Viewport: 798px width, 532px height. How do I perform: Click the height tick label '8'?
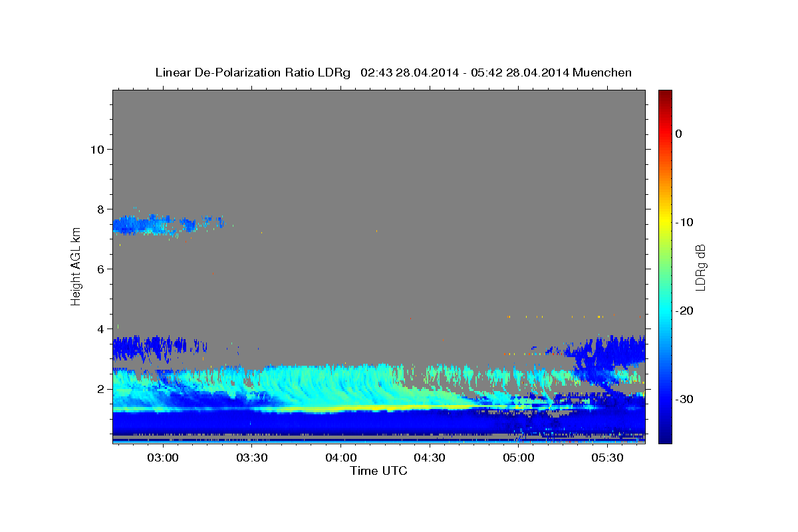tap(100, 209)
